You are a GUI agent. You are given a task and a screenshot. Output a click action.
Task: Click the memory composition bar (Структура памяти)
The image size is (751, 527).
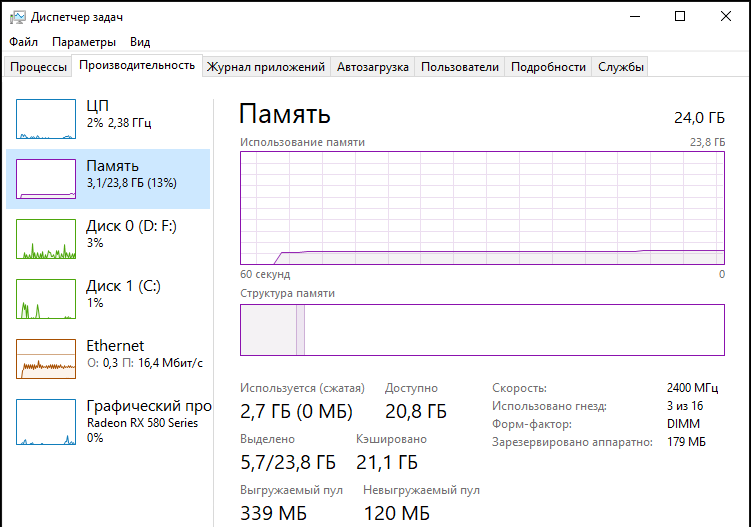482,329
